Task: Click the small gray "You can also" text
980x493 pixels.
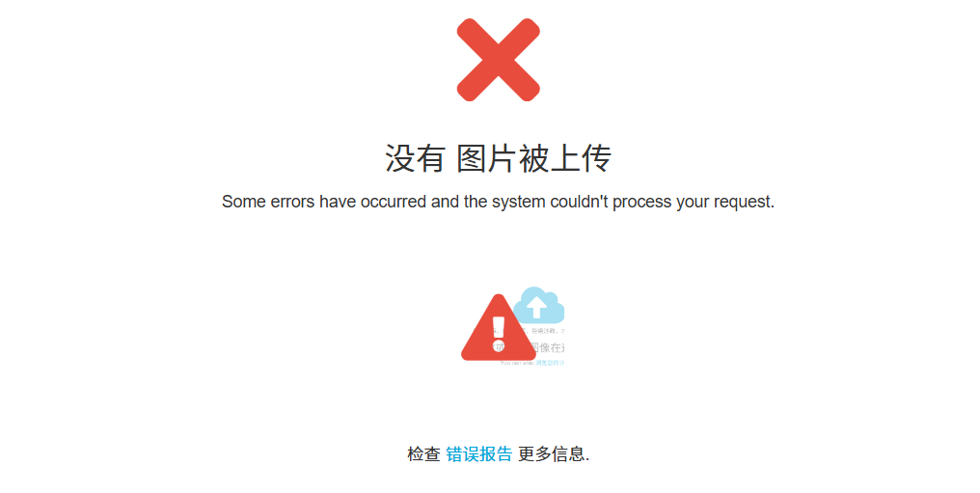Action: click(517, 363)
